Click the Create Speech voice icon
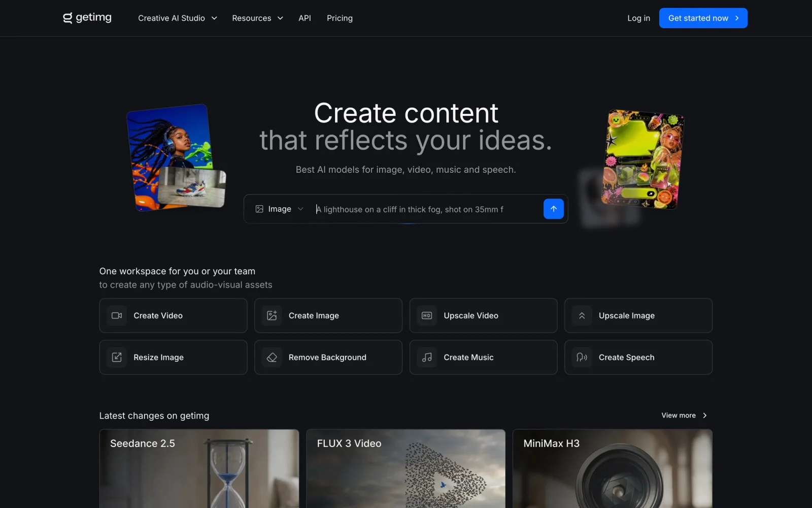812x508 pixels. (582, 357)
